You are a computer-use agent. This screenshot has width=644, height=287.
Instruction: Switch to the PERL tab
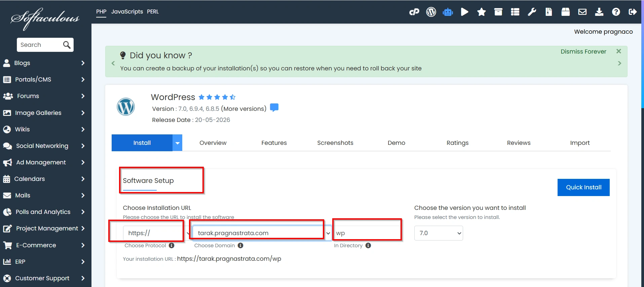click(x=153, y=12)
